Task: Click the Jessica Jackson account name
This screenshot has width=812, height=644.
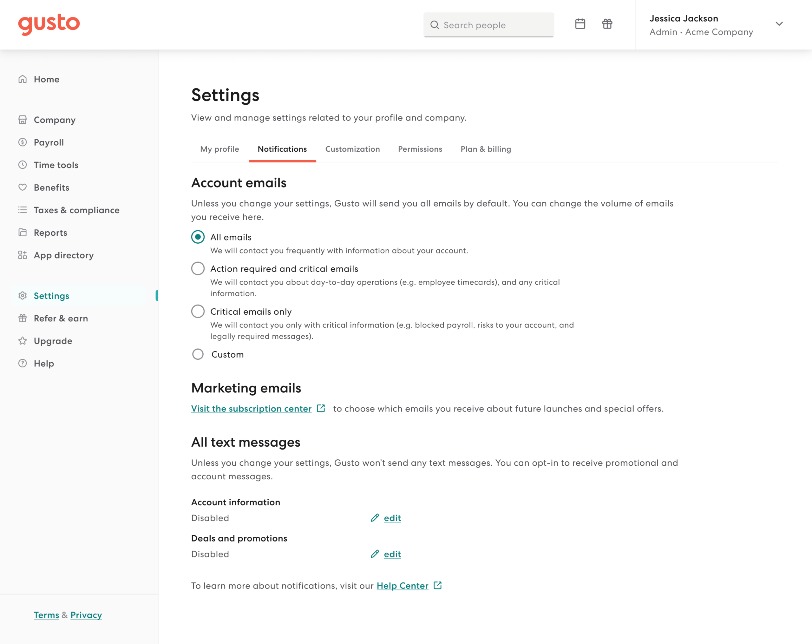Action: click(x=684, y=18)
